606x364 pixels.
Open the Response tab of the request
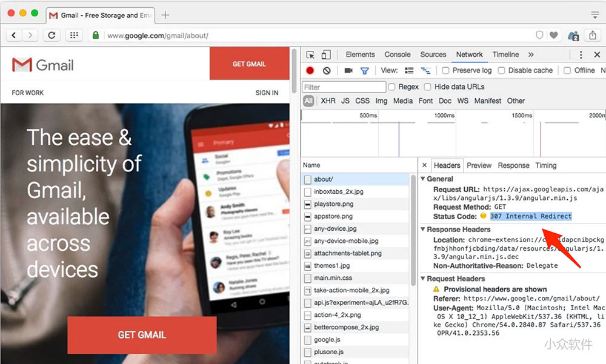[x=513, y=165]
